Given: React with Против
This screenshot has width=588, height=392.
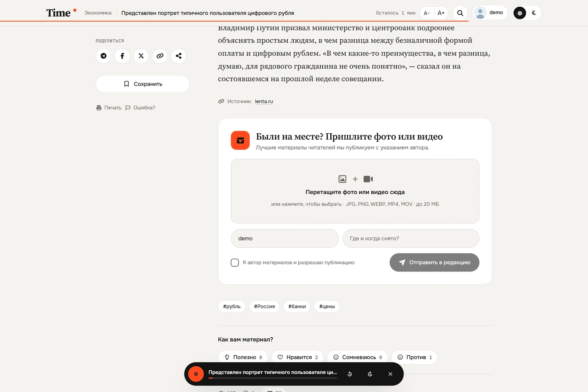Looking at the screenshot, I should tap(415, 357).
